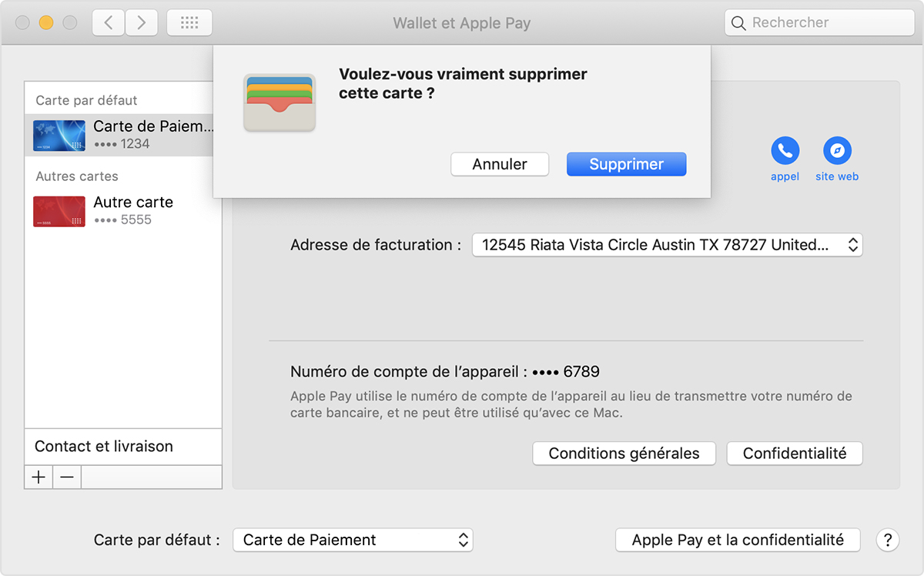
Task: Click the Numéro de compte de l'appareil text
Action: (x=445, y=372)
